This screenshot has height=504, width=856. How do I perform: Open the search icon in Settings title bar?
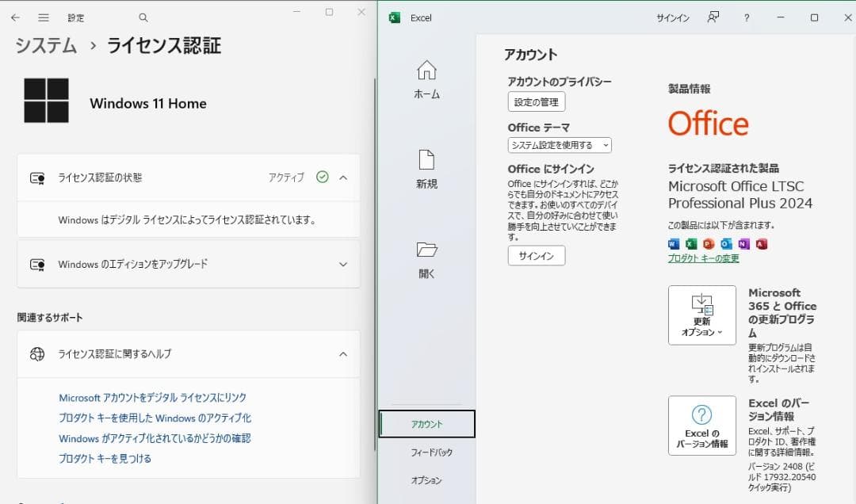point(143,17)
